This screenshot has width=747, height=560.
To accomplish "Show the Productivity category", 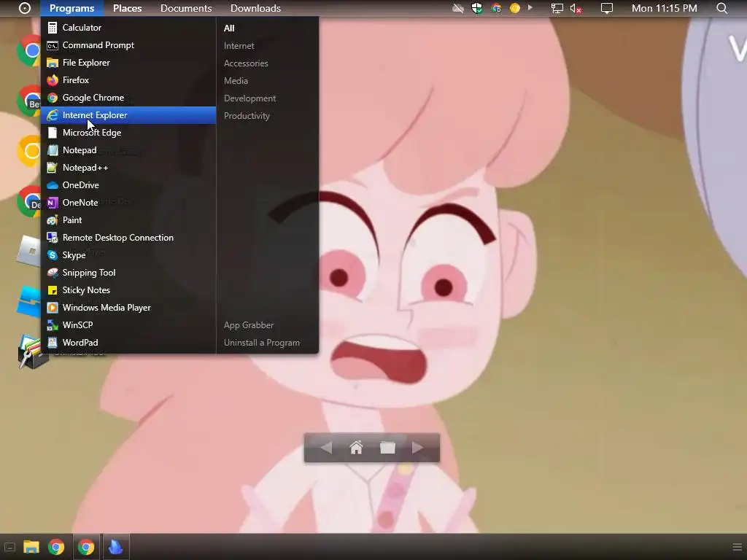I will pos(247,116).
